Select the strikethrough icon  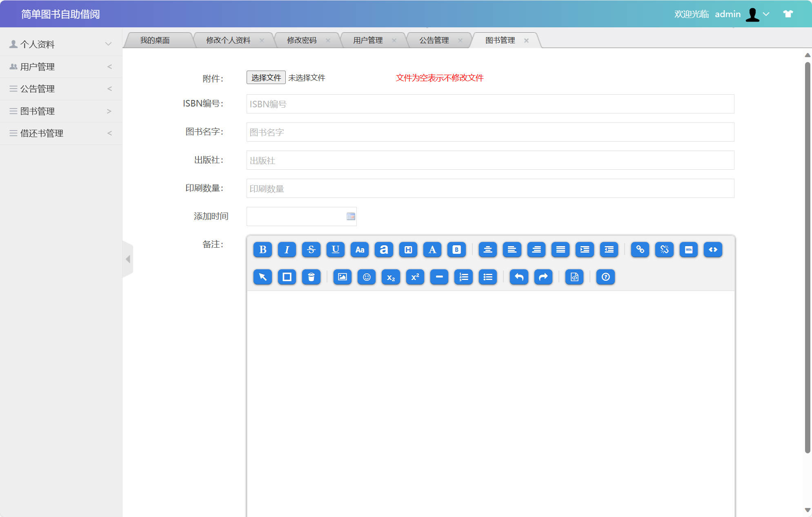click(311, 250)
